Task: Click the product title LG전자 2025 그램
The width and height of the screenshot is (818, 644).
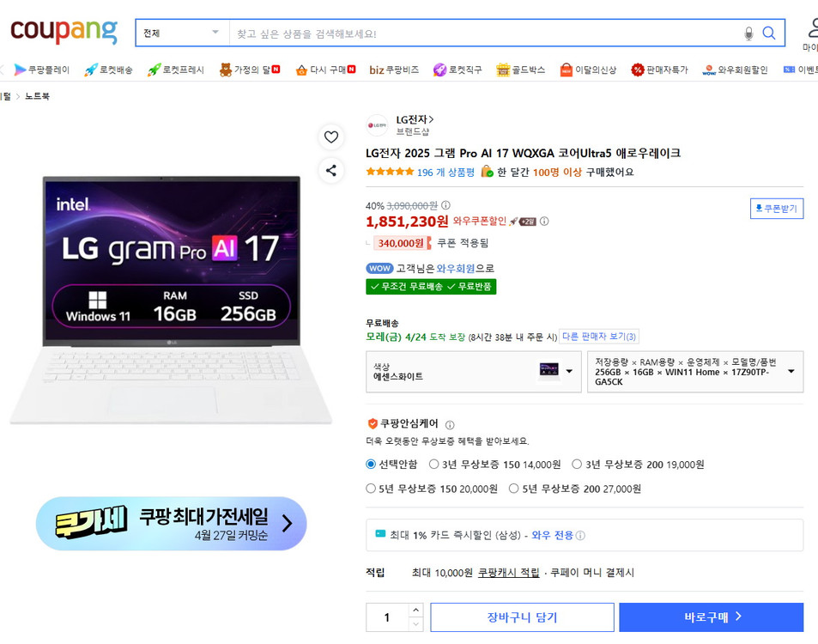Action: [523, 153]
